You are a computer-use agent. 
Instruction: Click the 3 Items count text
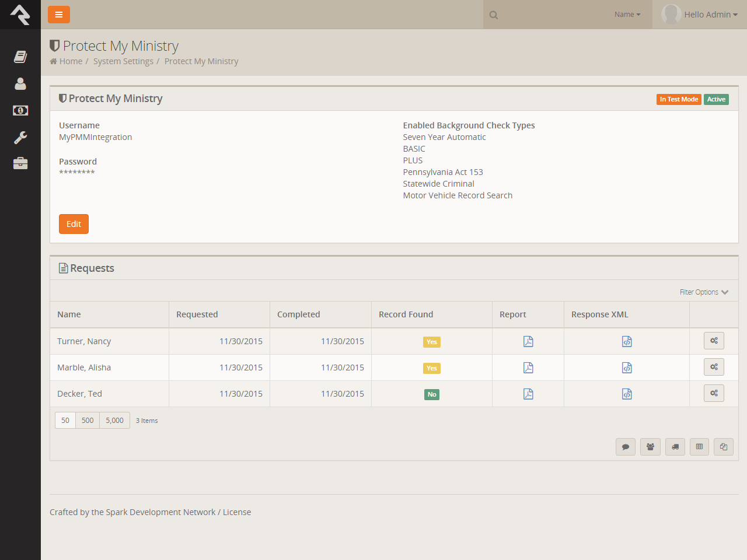pos(147,421)
